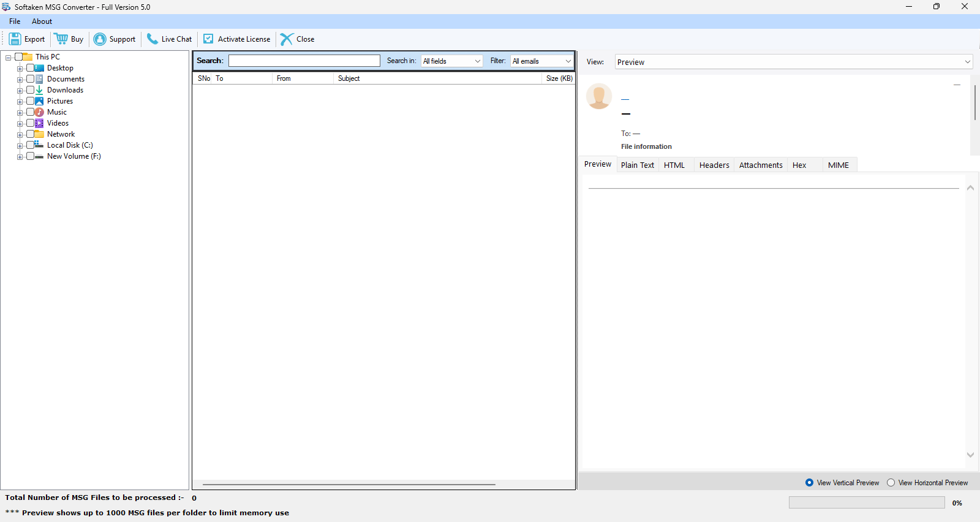980x522 pixels.
Task: Check the Documents folder checkbox
Action: tap(30, 79)
